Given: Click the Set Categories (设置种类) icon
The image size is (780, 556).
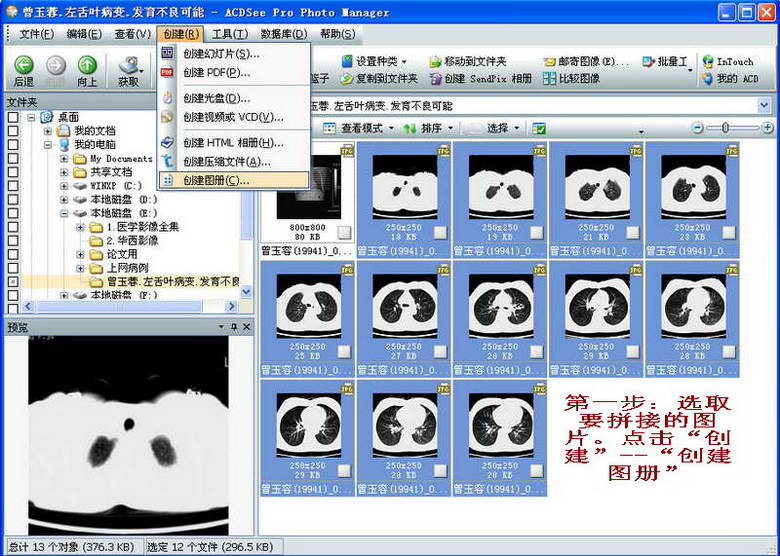Looking at the screenshot, I should pyautogui.click(x=347, y=61).
